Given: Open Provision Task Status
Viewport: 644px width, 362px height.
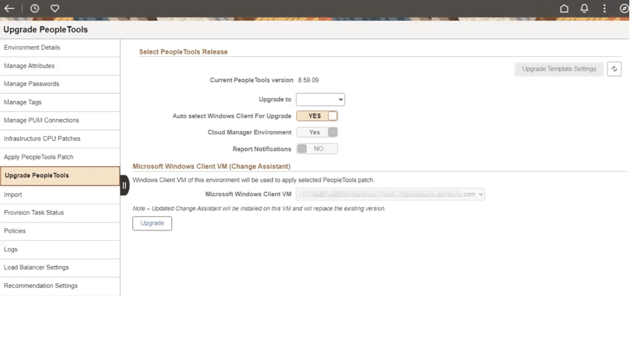Looking at the screenshot, I should [60, 213].
